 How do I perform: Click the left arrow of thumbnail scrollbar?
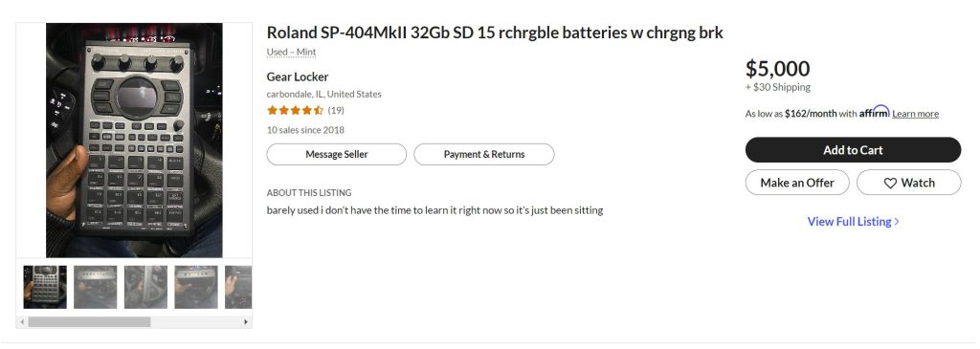point(23,322)
